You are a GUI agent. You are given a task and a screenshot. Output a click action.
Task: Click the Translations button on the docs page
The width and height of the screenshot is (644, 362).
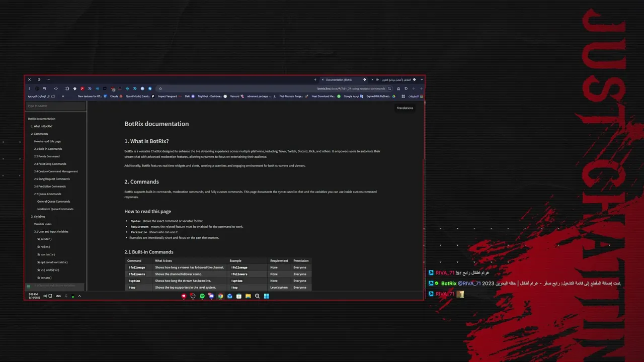coord(405,108)
